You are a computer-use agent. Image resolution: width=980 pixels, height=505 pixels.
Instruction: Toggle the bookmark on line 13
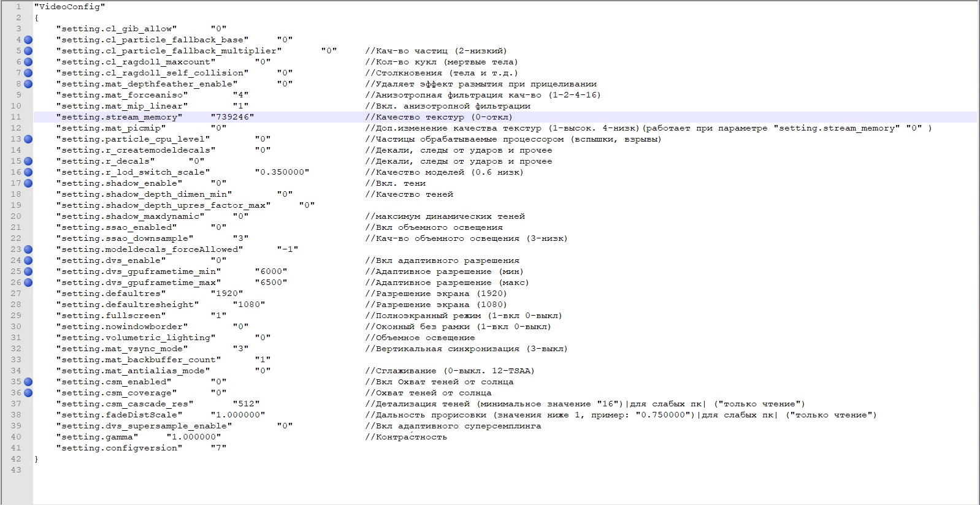(28, 139)
